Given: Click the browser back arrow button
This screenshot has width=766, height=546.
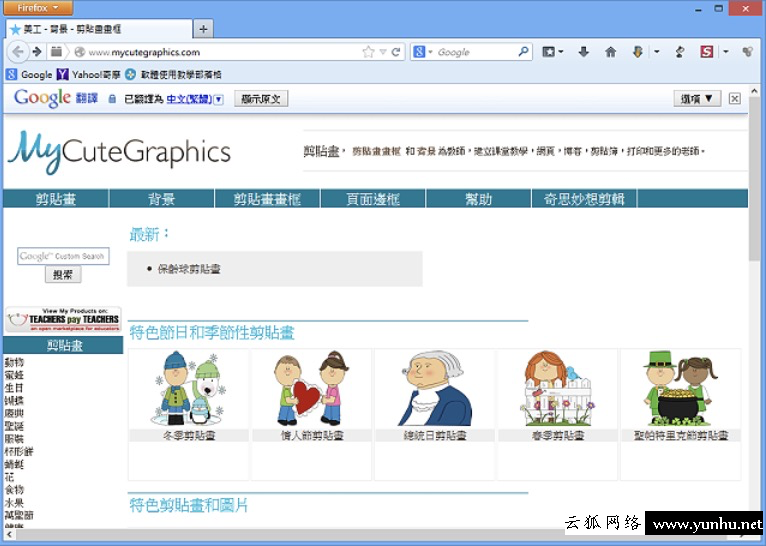Looking at the screenshot, I should click(x=18, y=52).
